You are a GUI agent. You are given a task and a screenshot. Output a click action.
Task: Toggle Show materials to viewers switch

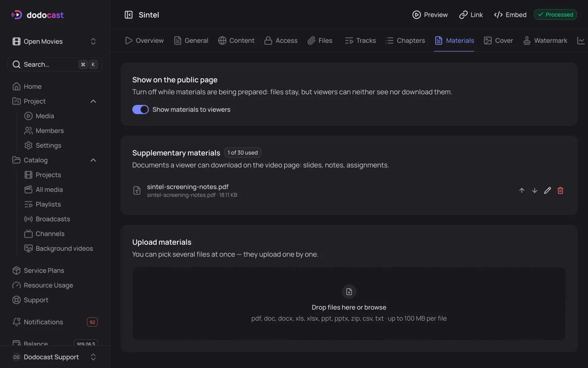click(140, 110)
